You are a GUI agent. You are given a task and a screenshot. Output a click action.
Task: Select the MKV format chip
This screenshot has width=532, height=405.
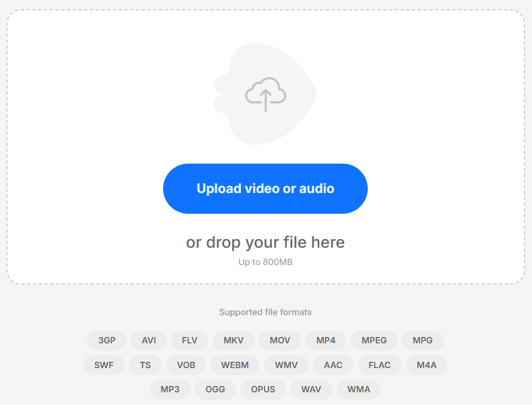click(233, 340)
